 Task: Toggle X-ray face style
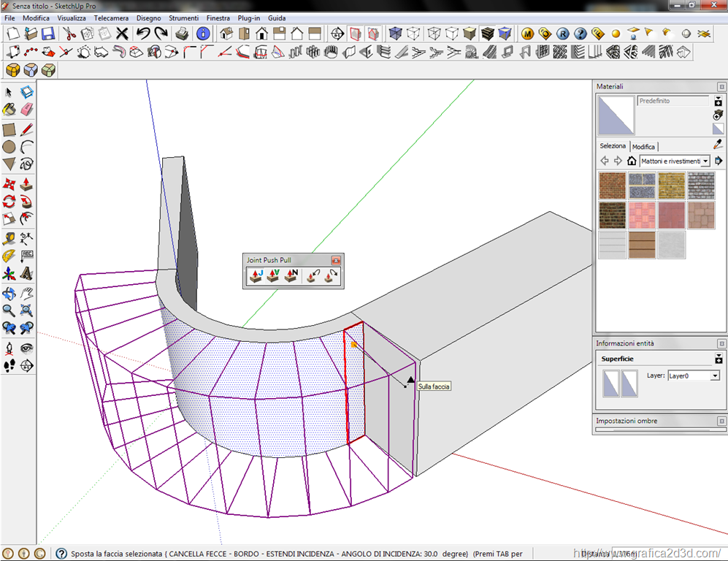[395, 34]
